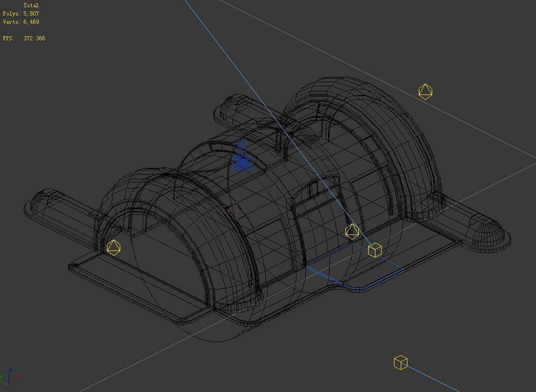Click the XYZ axis tripod gizmo

tap(10, 378)
